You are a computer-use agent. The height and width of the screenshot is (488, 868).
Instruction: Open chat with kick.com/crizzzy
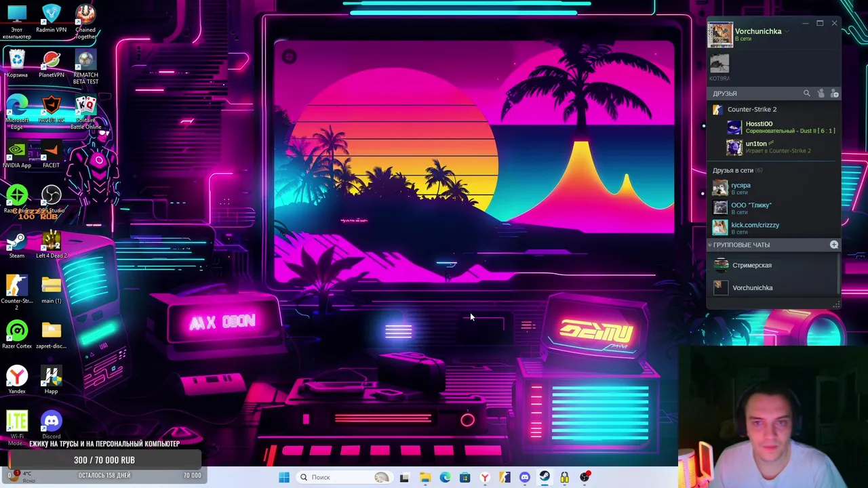[x=774, y=228]
